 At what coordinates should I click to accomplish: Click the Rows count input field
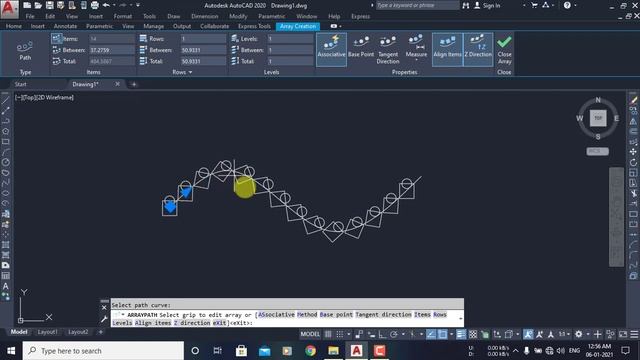(203, 39)
